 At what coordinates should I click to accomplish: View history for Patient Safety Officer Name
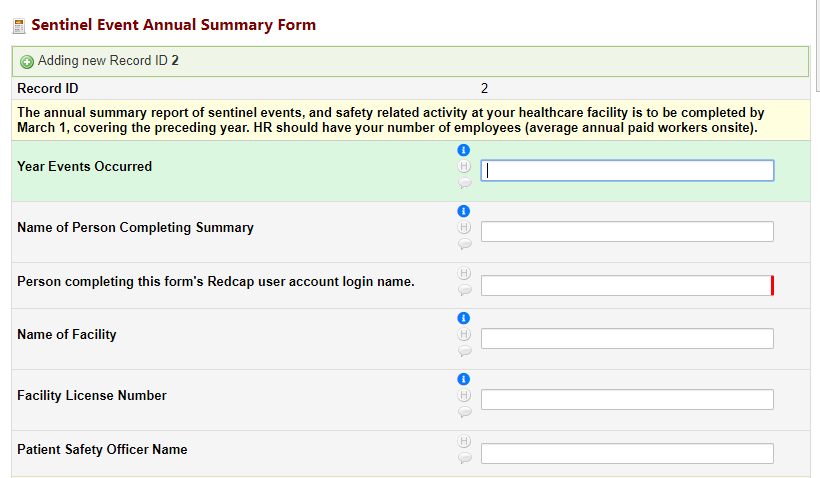pyautogui.click(x=464, y=441)
